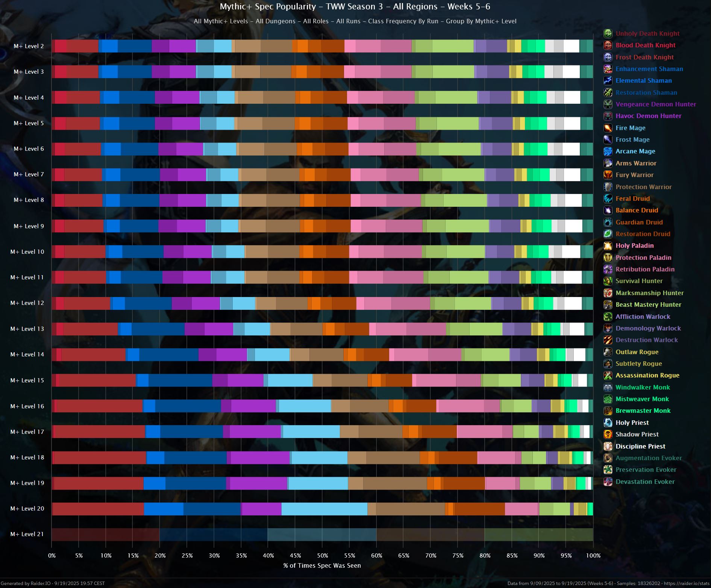Select the Holy Paladin spec icon
Viewport: 711px width, 588px height.
click(x=608, y=246)
